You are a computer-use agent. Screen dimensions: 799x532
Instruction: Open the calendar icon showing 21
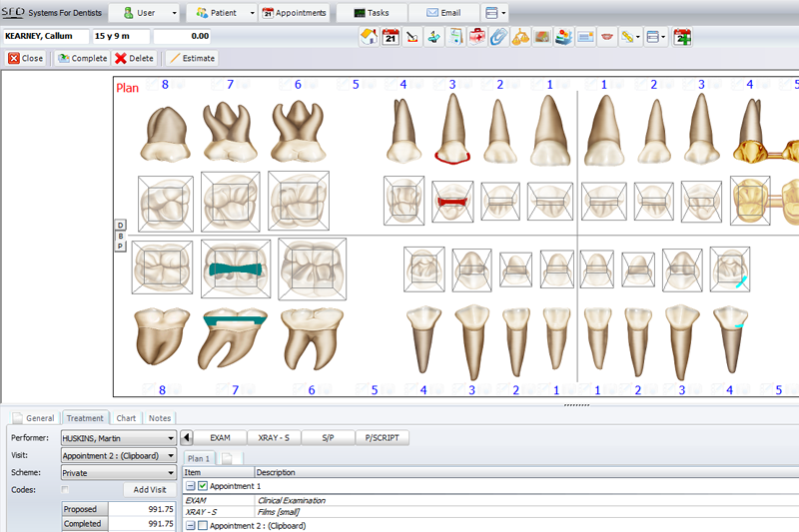[x=391, y=37]
